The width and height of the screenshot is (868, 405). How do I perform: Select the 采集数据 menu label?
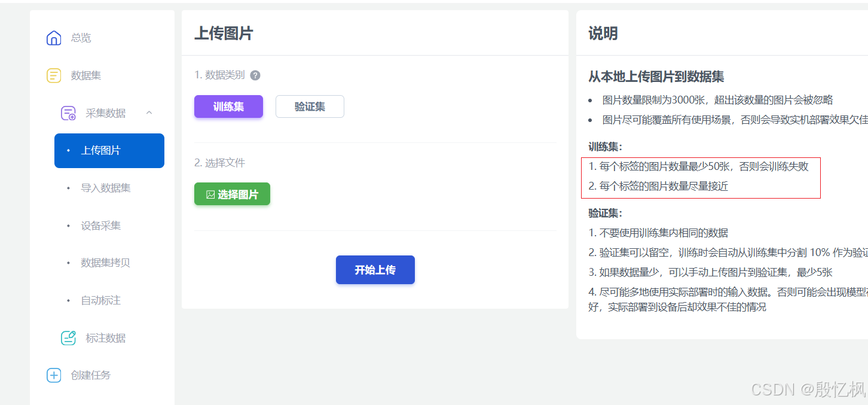tap(106, 113)
